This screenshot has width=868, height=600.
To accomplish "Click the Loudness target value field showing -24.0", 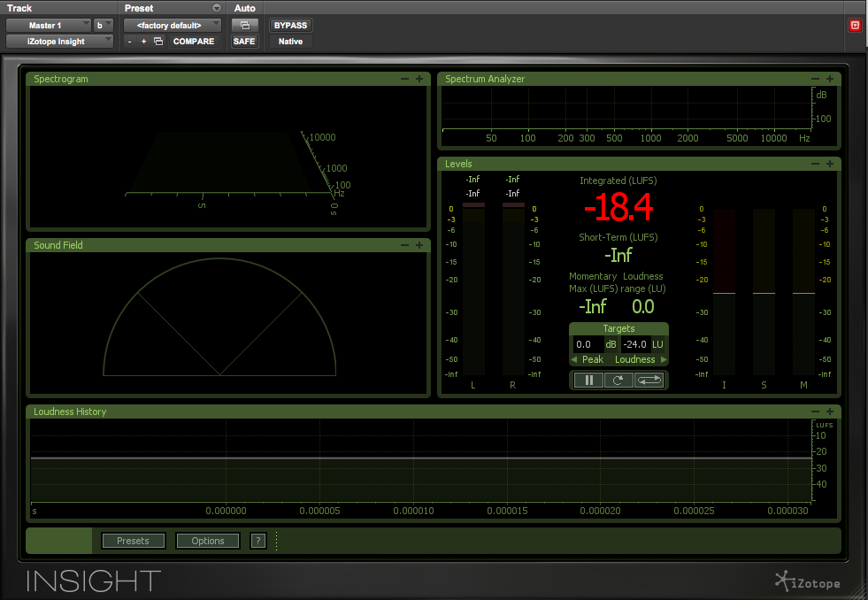I will tap(635, 344).
